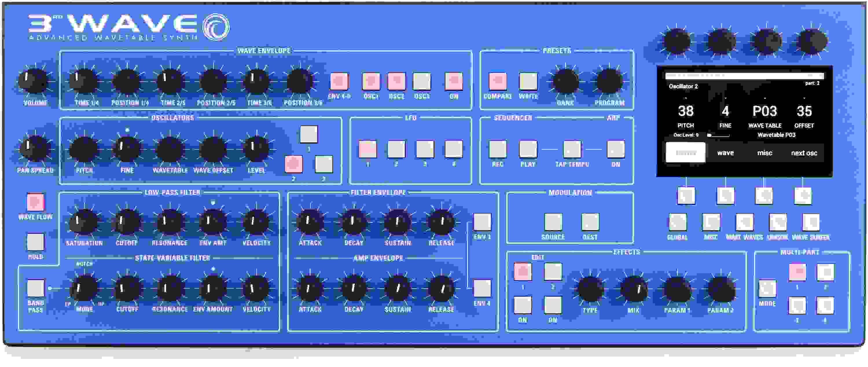Engage Rec in the Sequencer section

tap(498, 149)
